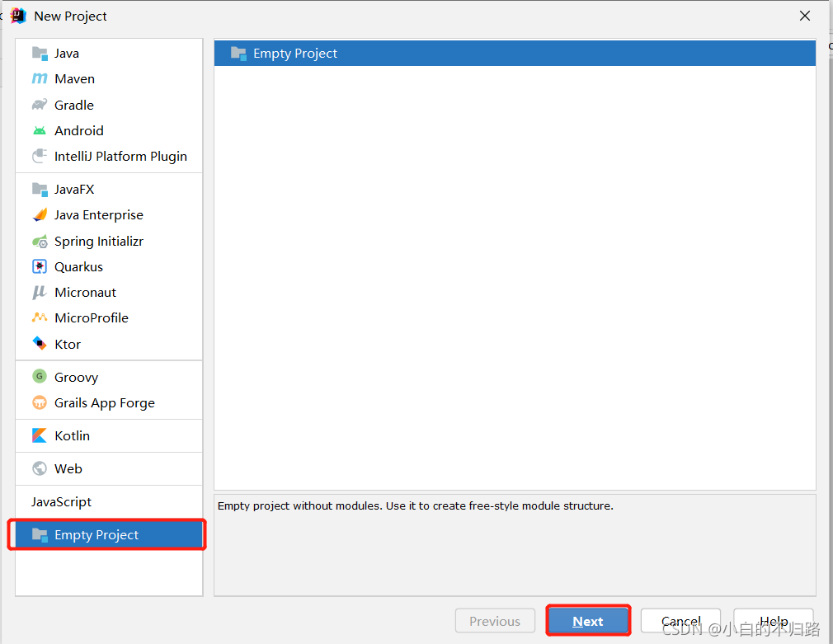Click Next to continue
The width and height of the screenshot is (833, 644).
tap(588, 621)
